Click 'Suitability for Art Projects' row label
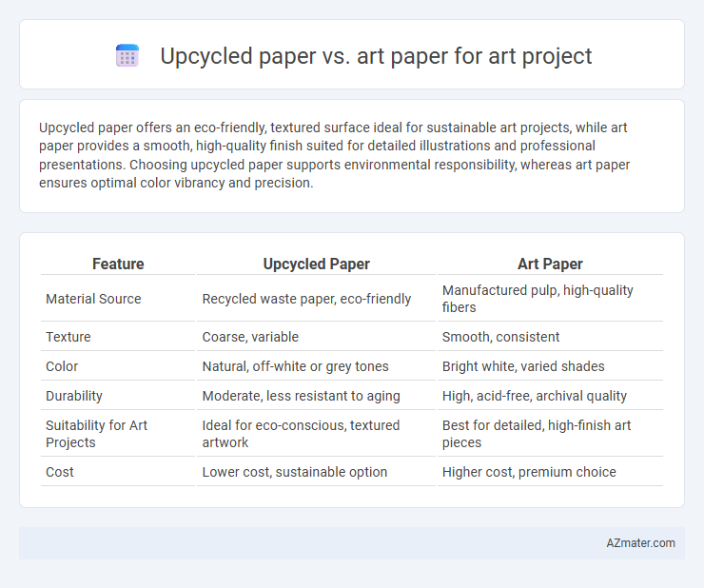Viewport: 704px width, 588px height. (x=96, y=434)
